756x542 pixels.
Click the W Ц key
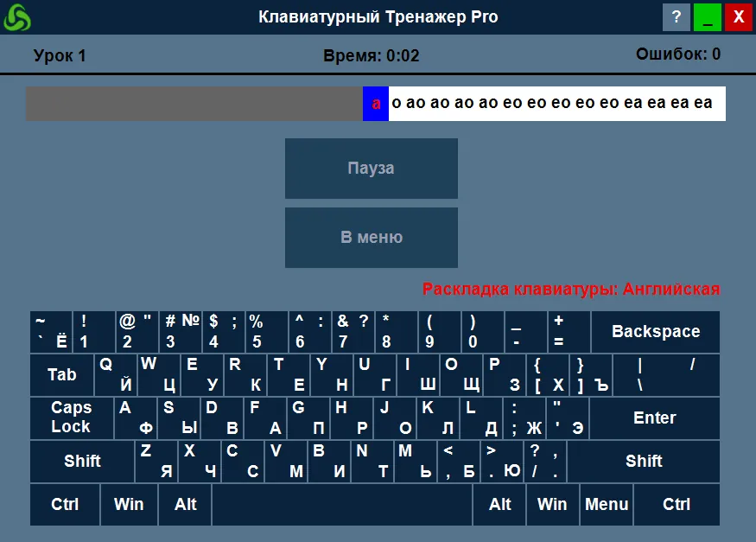coord(159,374)
